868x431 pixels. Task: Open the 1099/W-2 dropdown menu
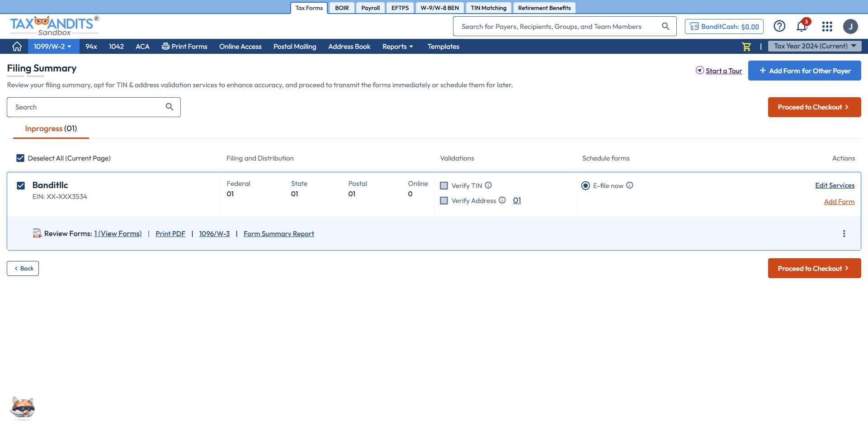(52, 47)
